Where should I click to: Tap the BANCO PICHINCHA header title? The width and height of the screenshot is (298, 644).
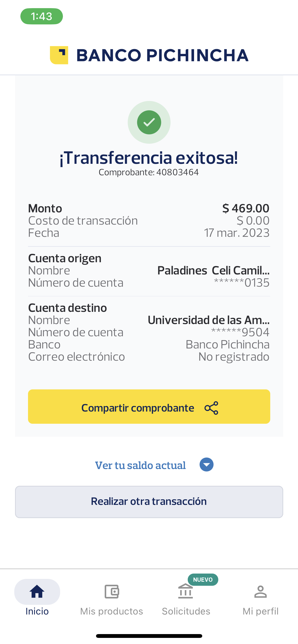pyautogui.click(x=162, y=55)
